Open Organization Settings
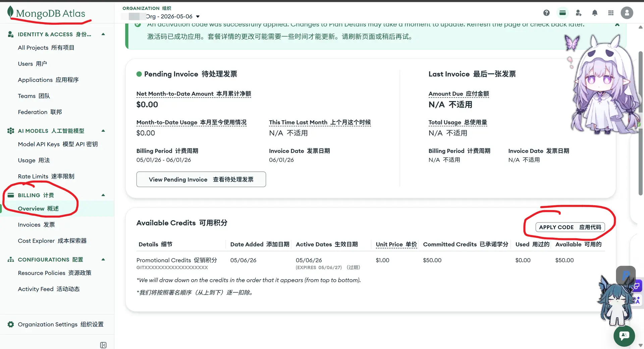This screenshot has width=644, height=349. [61, 324]
